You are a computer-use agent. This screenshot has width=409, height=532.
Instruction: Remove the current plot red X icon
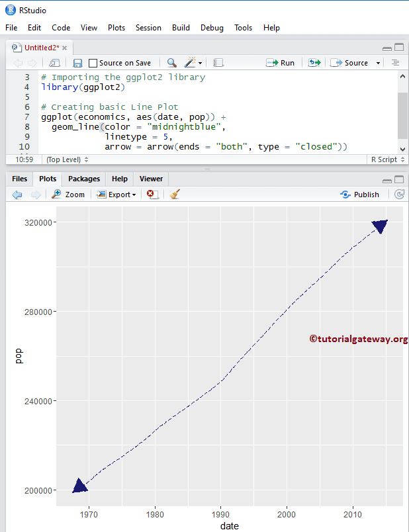(152, 194)
